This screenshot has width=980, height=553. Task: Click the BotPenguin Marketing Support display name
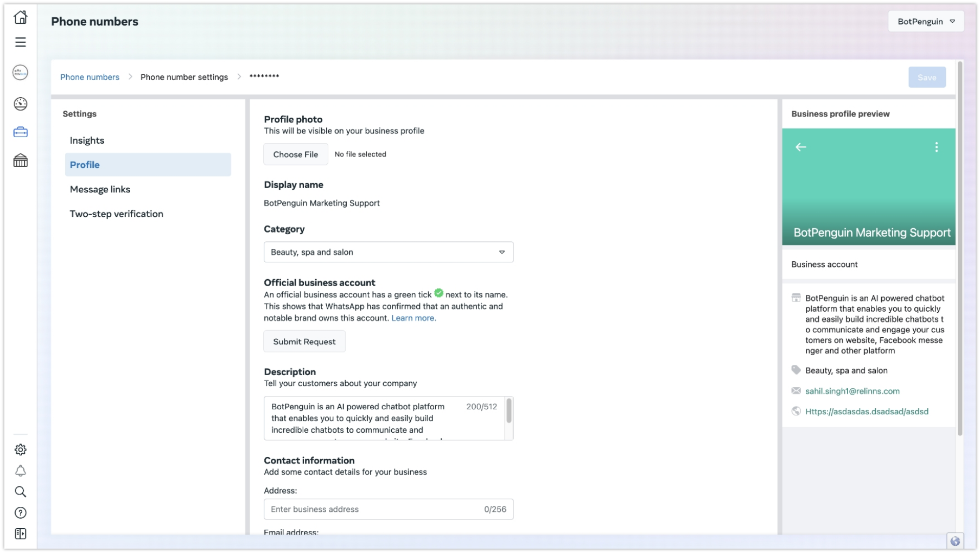click(x=322, y=203)
